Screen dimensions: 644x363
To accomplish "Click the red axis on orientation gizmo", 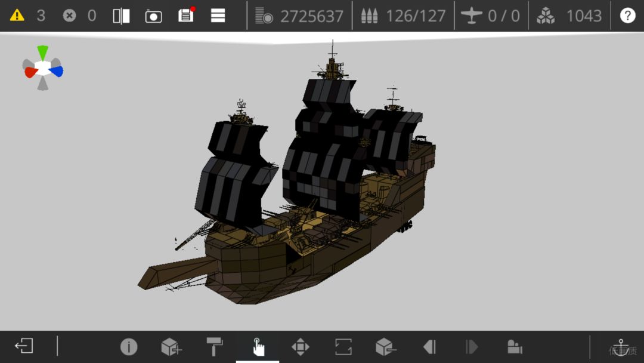I will 31,72.
